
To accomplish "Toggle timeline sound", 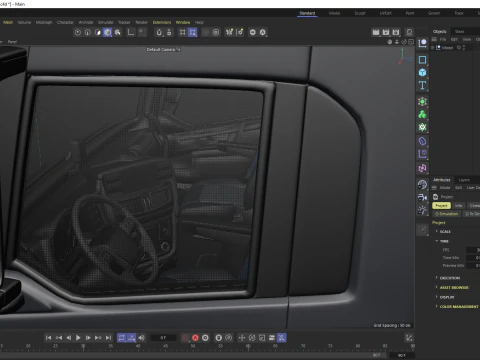I will [x=142, y=338].
